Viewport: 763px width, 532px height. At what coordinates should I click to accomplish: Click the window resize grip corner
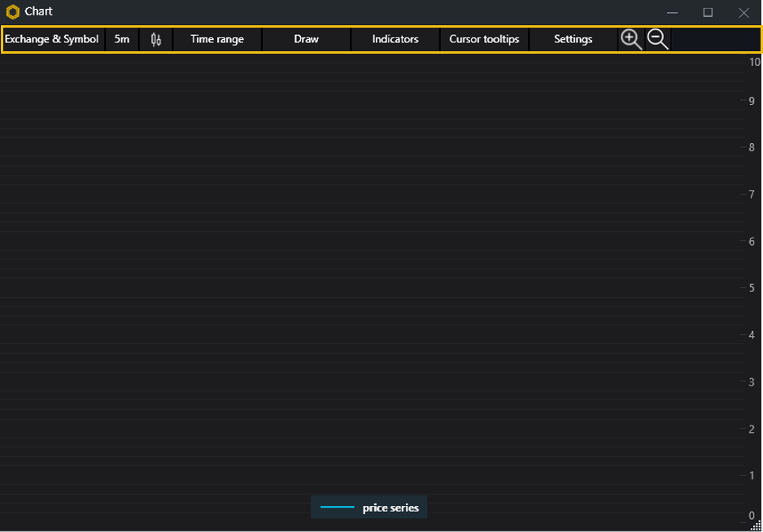[x=756, y=525]
